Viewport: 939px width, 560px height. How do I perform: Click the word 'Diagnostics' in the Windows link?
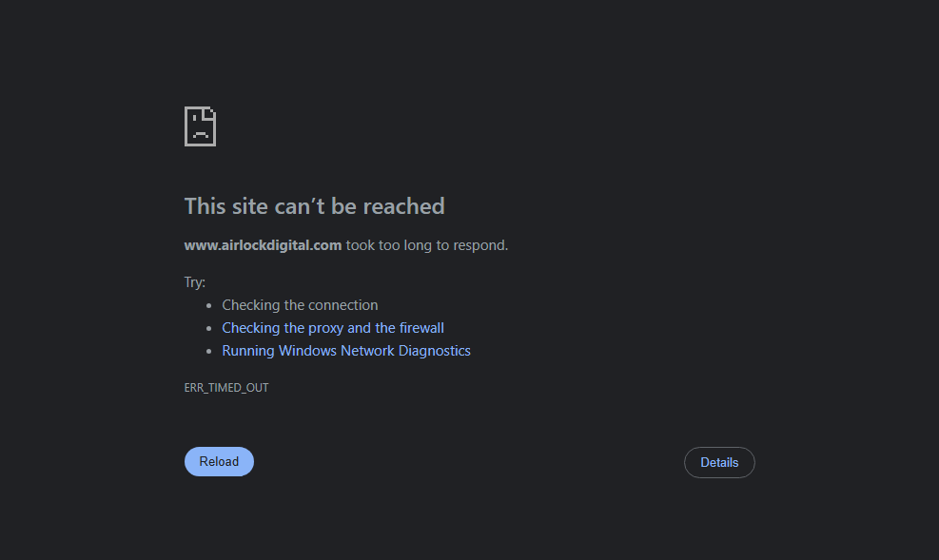pyautogui.click(x=433, y=351)
